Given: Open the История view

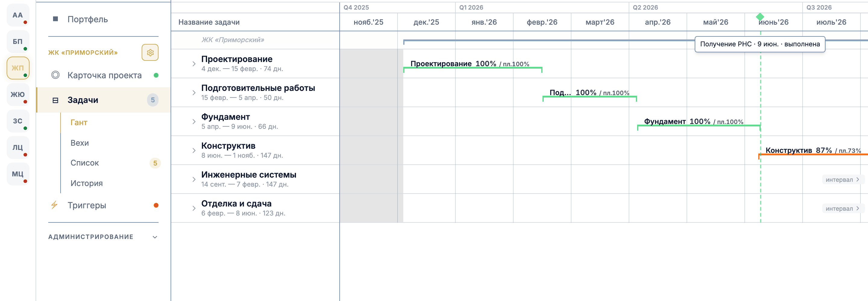Looking at the screenshot, I should pos(86,183).
